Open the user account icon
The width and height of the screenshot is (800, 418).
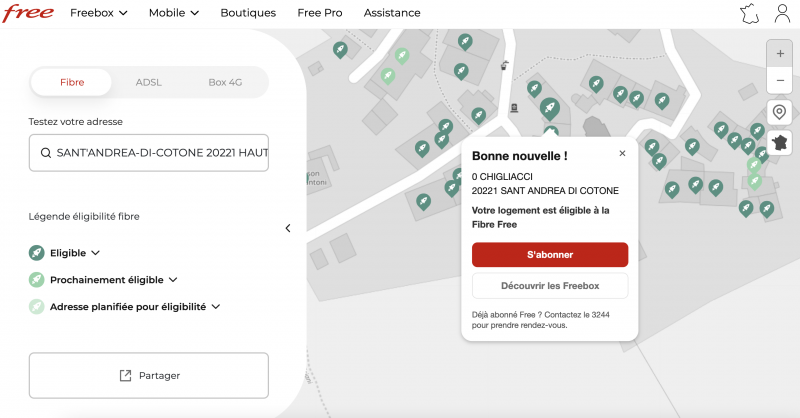click(x=782, y=13)
